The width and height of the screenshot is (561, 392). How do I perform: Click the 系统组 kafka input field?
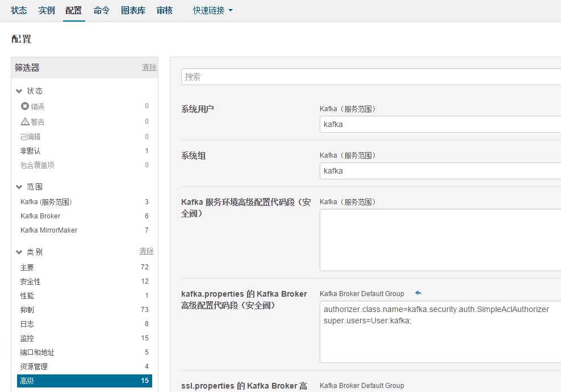441,171
